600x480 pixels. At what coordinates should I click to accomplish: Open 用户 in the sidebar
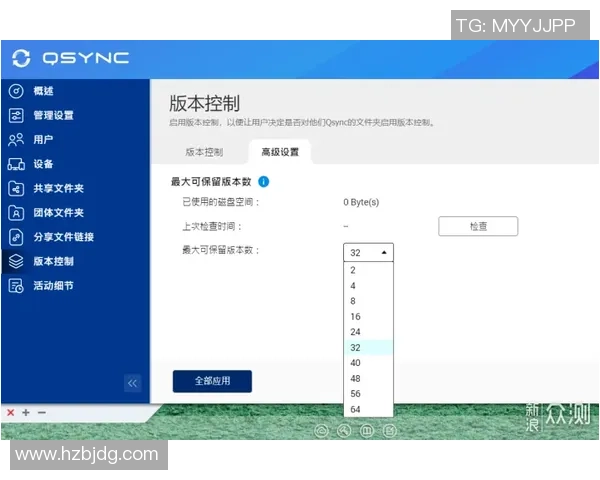75,140
